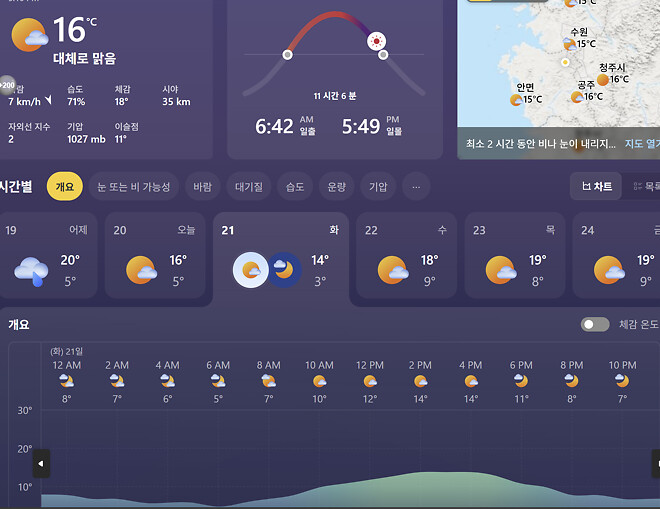Click the 12 PM hourly weather icon
The width and height of the screenshot is (660, 509).
(370, 381)
